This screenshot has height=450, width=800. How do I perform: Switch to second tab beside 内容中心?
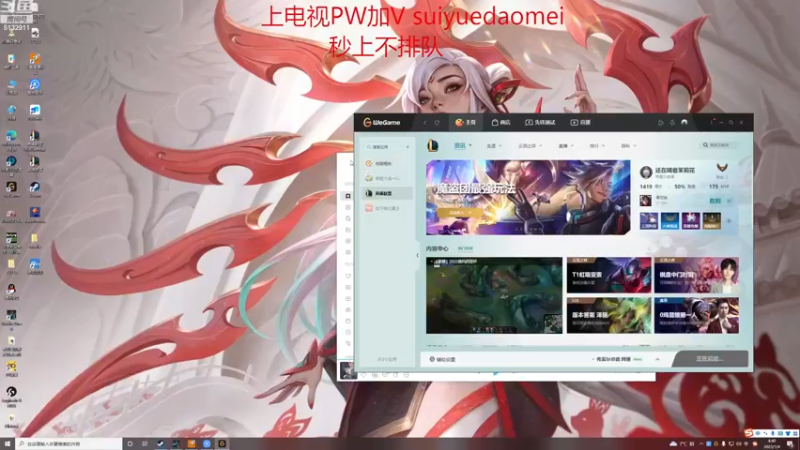[465, 248]
